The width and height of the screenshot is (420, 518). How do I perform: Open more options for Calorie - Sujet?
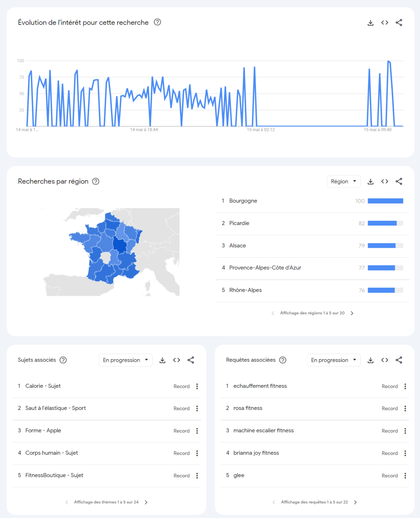coord(197,386)
